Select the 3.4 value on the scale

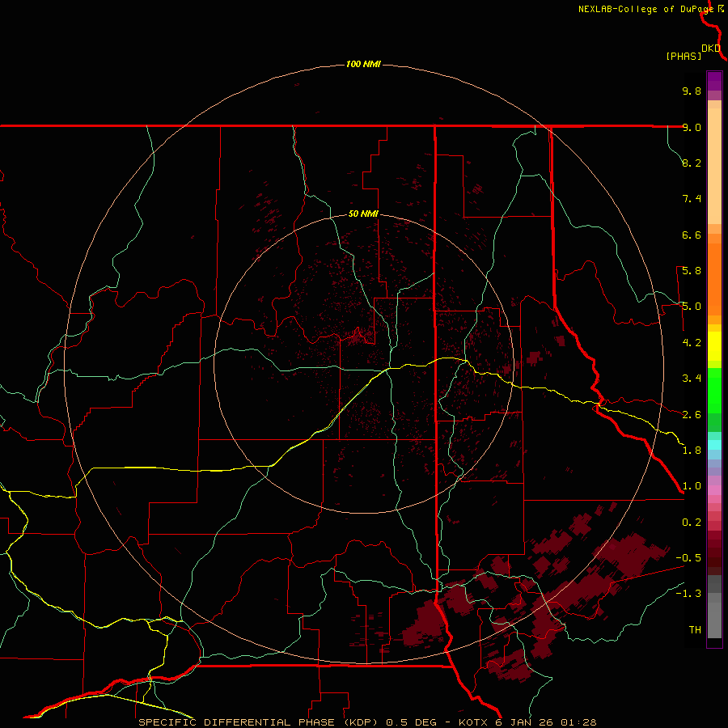pyautogui.click(x=692, y=379)
